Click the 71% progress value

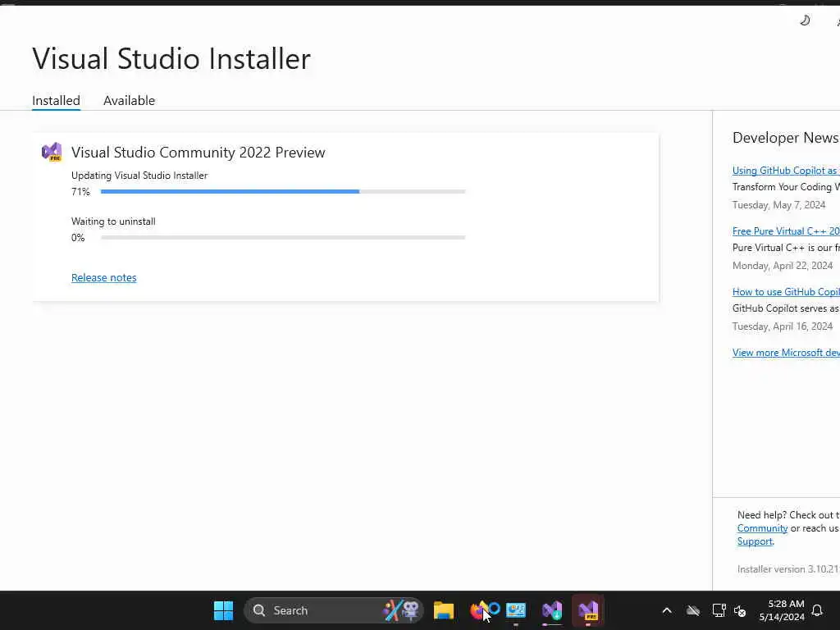80,192
